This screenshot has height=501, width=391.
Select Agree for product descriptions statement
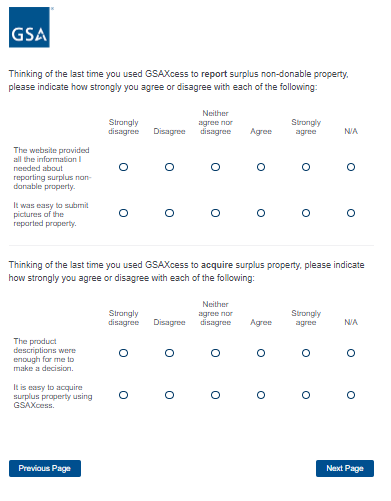point(261,353)
